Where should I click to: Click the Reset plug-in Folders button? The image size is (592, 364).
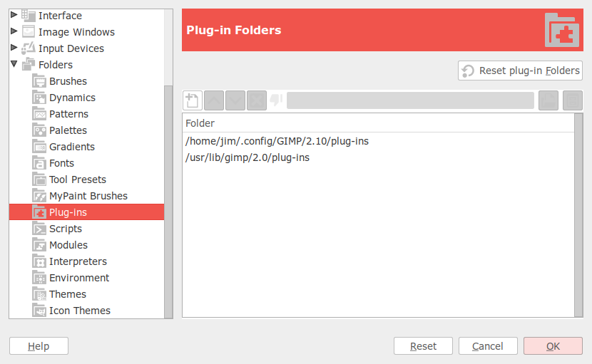coord(520,71)
